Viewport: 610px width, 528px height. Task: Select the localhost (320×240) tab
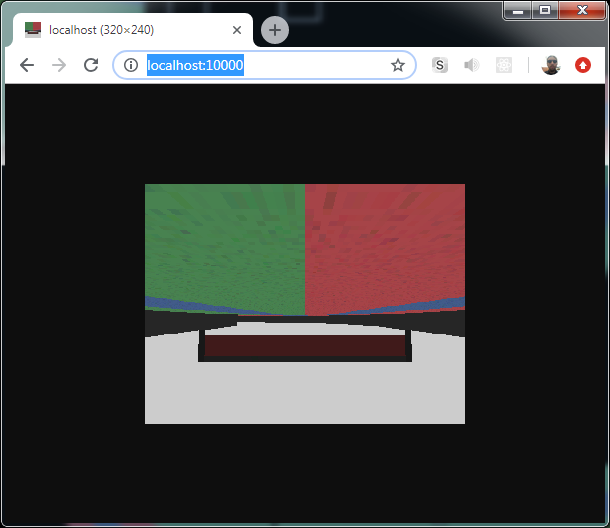pos(132,30)
